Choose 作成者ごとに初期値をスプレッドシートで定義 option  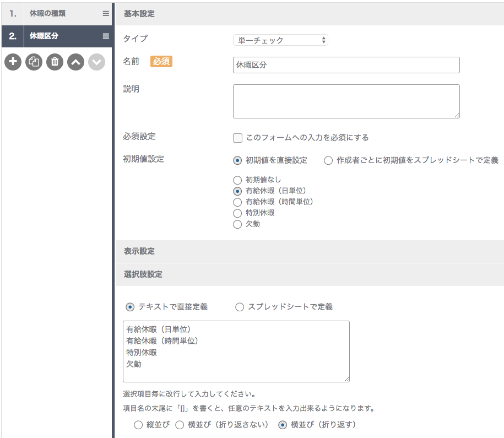pos(328,160)
